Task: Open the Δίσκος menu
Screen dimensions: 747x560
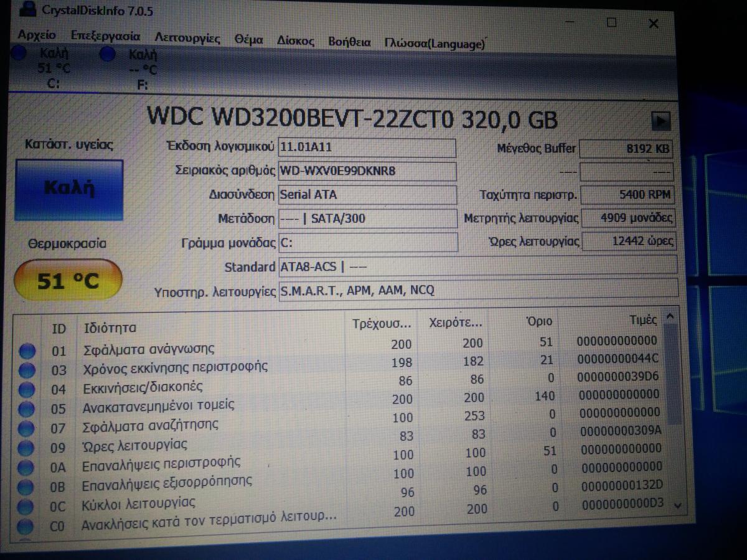Action: pos(295,41)
